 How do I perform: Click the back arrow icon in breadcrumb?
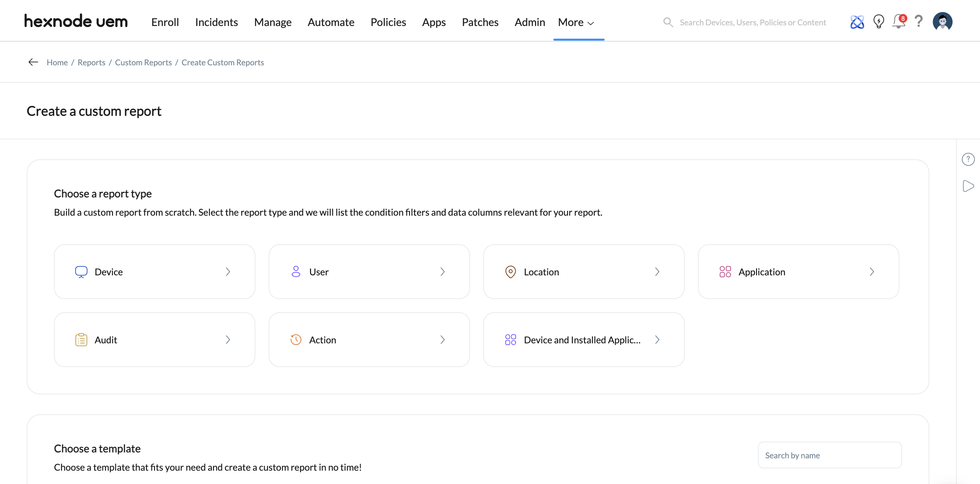33,62
